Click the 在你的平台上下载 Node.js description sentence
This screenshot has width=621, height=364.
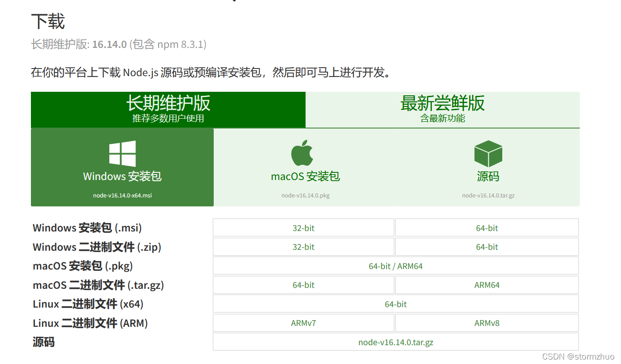click(x=212, y=72)
